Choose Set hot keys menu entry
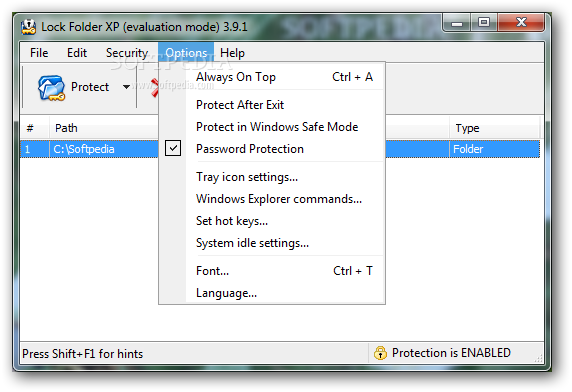Screen dimensions: 572x392 point(272,221)
